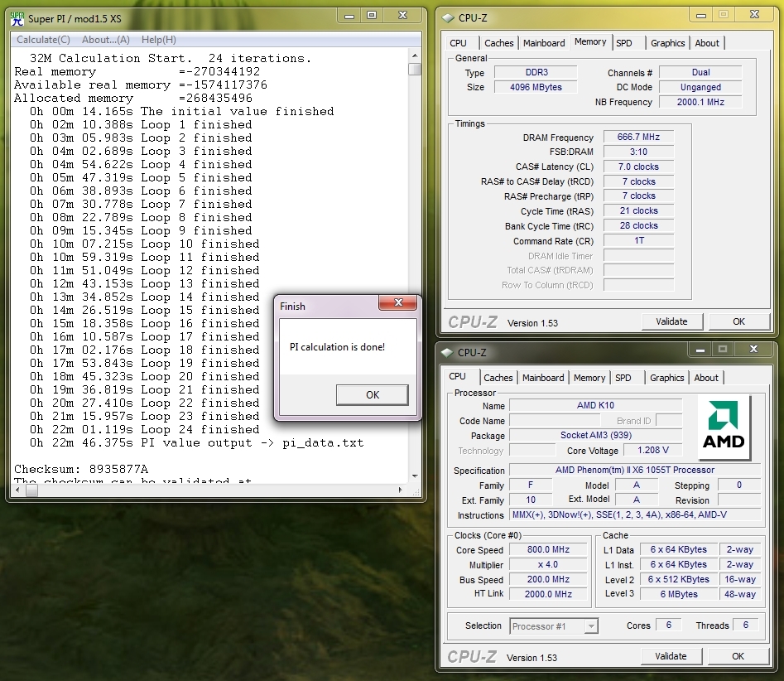Click the Super PI icon in its title bar

[17, 17]
